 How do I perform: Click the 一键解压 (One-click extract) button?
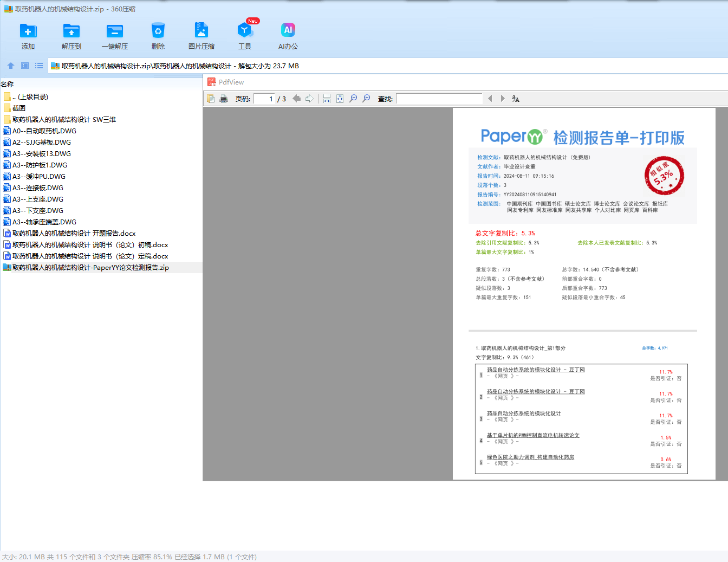point(115,36)
